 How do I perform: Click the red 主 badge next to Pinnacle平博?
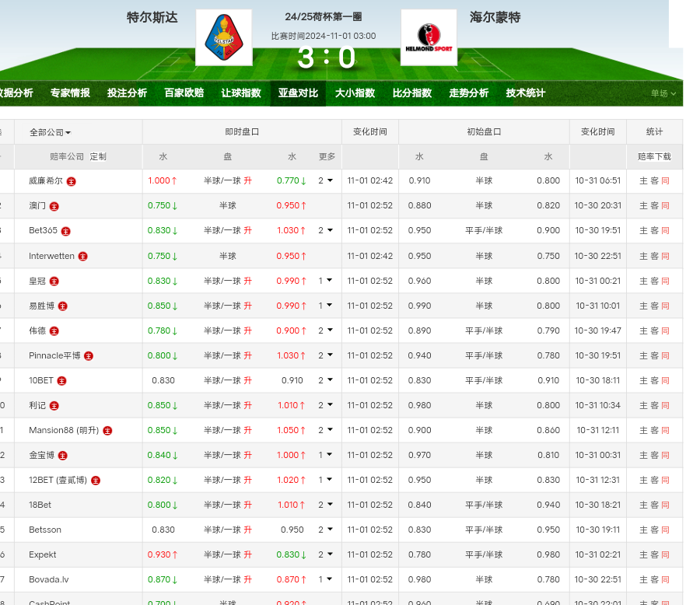click(x=89, y=356)
